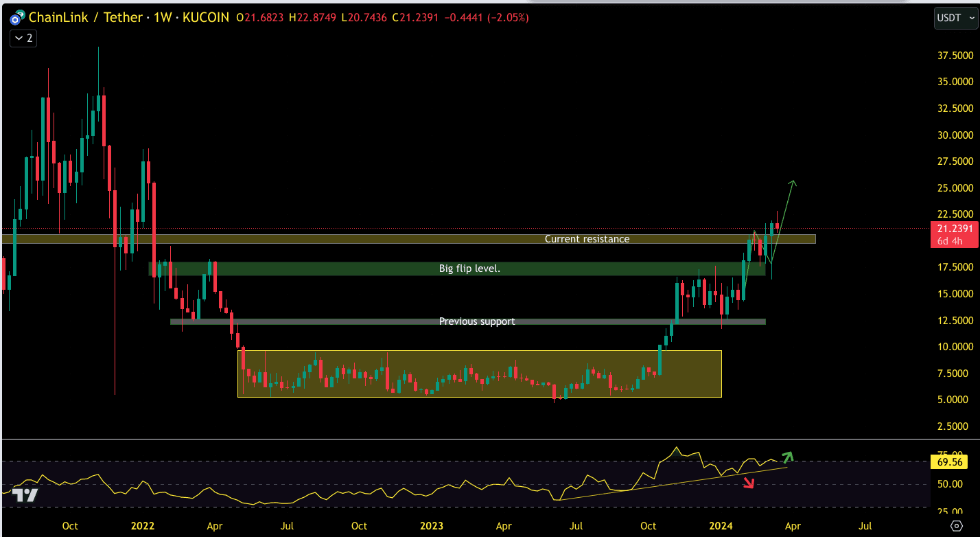
Task: Click the low value L20.7436
Action: coord(364,17)
